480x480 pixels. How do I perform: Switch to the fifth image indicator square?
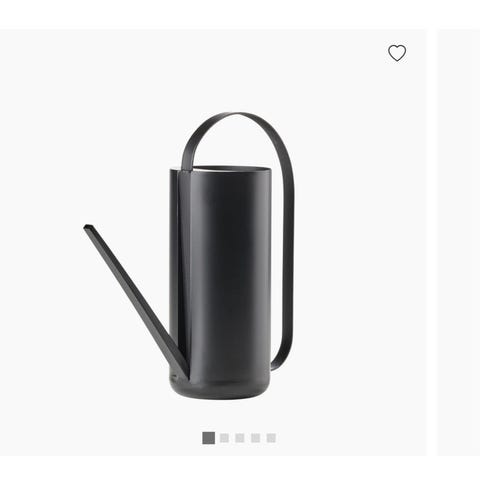(271, 438)
